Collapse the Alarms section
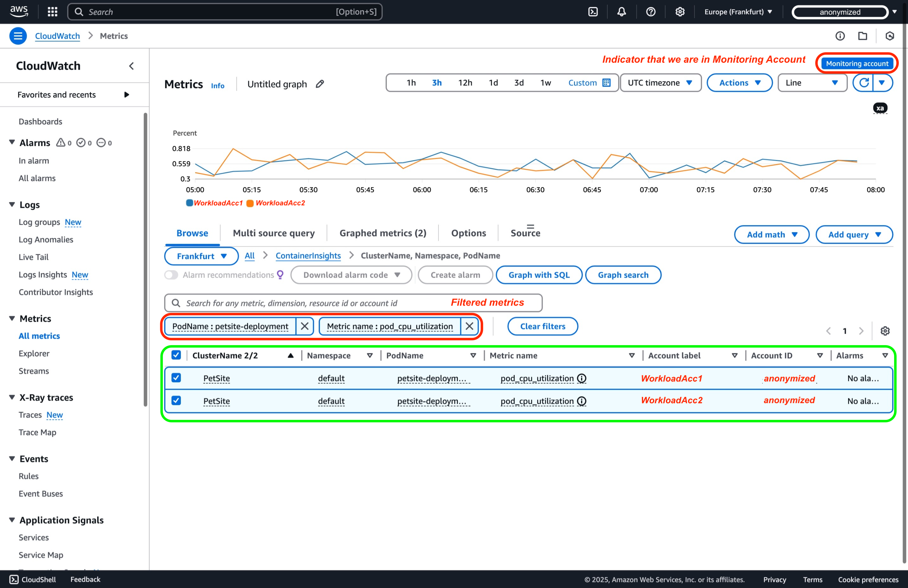Image resolution: width=908 pixels, height=588 pixels. 12,142
